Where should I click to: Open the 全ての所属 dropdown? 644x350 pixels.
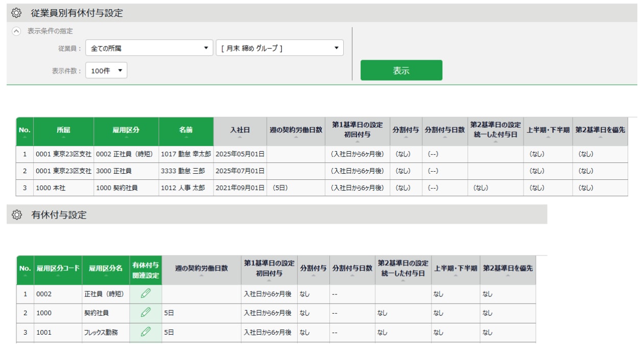[x=149, y=48]
